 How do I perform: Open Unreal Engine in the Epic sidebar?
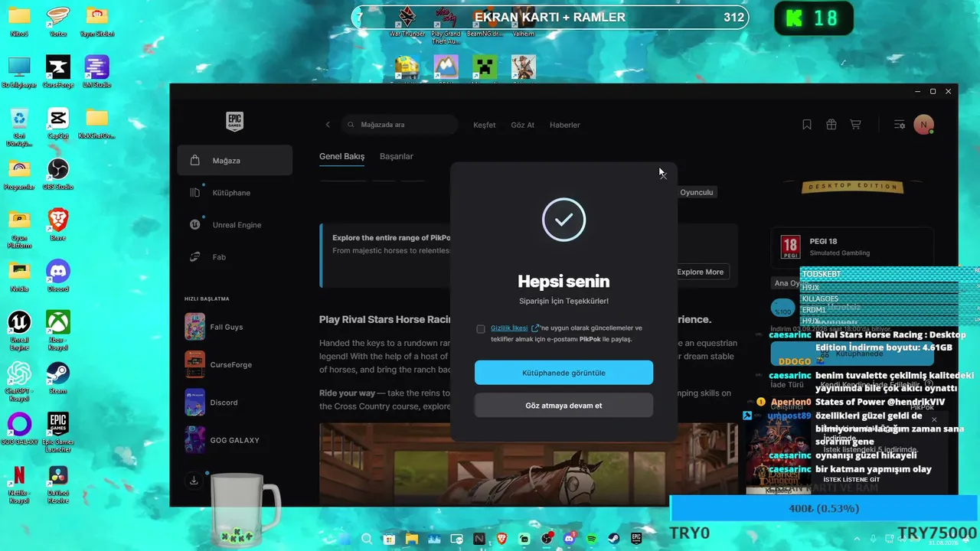(x=234, y=225)
